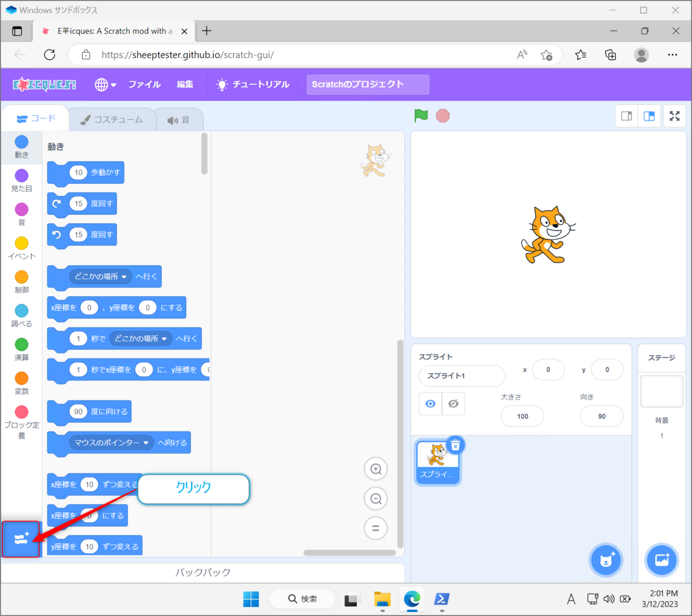Open a new browser tab
Viewport: 692px width, 616px height.
click(206, 31)
